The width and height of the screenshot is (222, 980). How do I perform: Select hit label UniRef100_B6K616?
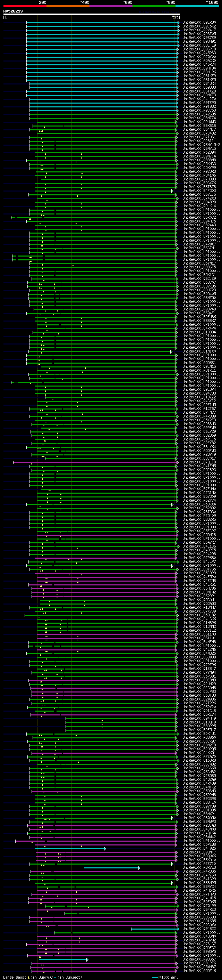click(199, 125)
